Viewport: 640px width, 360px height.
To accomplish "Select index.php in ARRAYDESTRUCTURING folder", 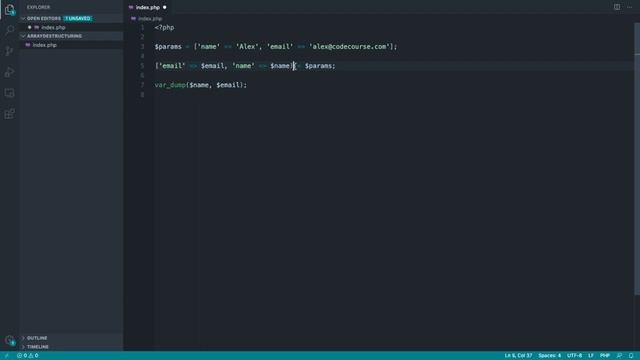I will (x=71, y=45).
